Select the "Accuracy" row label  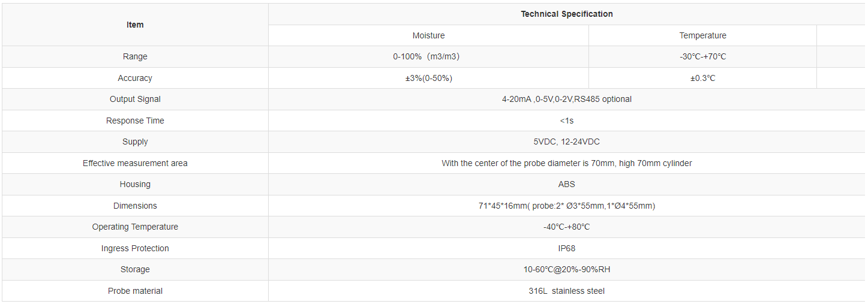[x=135, y=78]
